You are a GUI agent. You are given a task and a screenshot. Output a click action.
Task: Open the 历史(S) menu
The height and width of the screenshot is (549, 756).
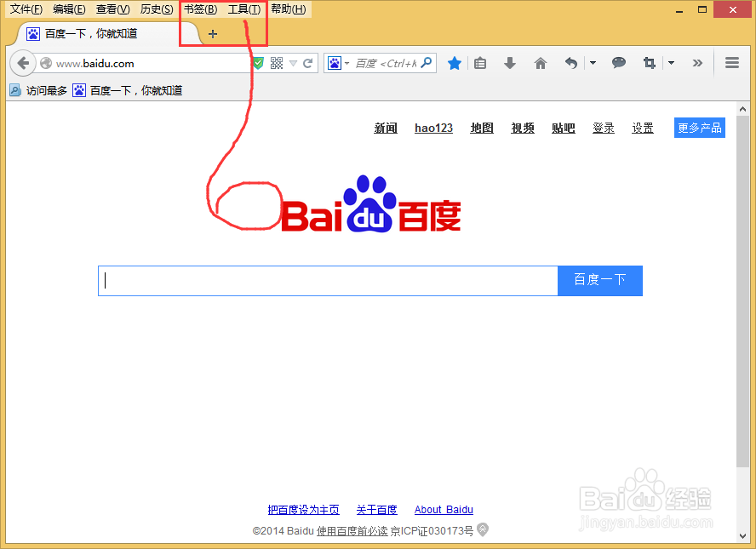157,9
